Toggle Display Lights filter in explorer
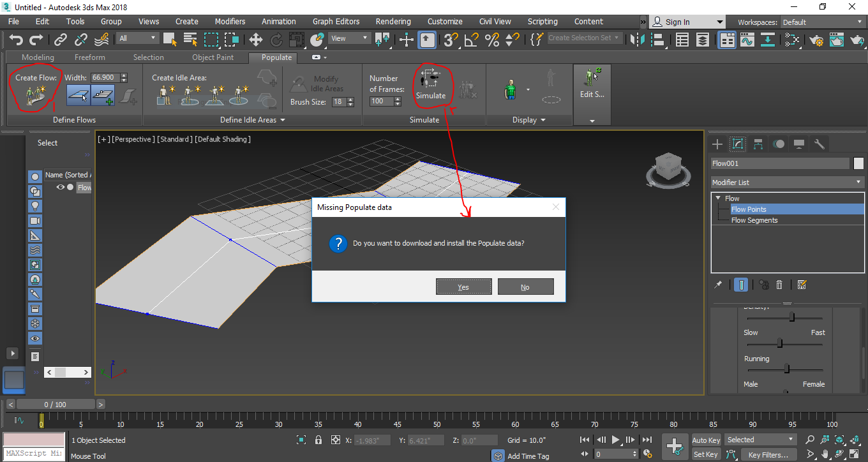The width and height of the screenshot is (868, 462). pos(35,205)
